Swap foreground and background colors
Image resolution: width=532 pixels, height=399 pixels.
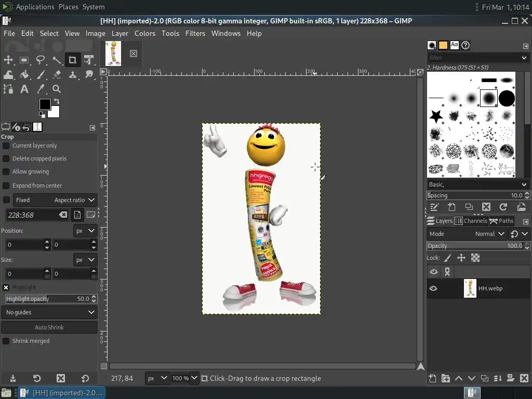tap(57, 101)
